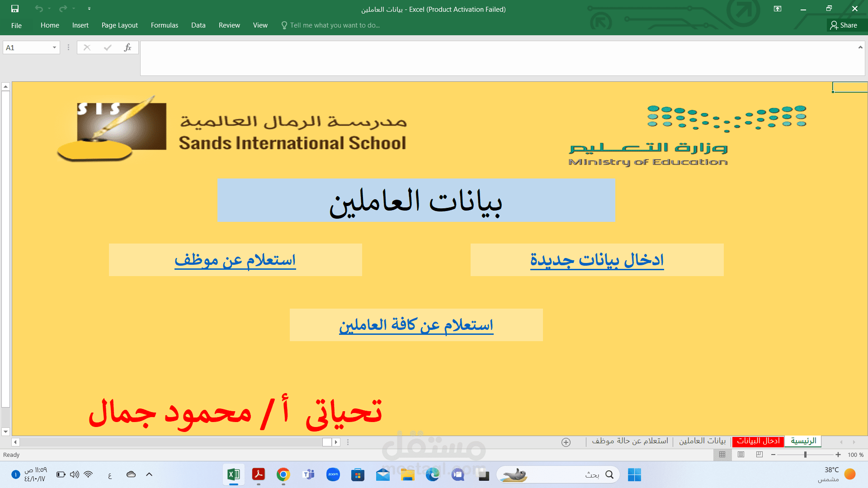The width and height of the screenshot is (868, 488).
Task: Open Google Chrome from the taskbar
Action: 283,474
